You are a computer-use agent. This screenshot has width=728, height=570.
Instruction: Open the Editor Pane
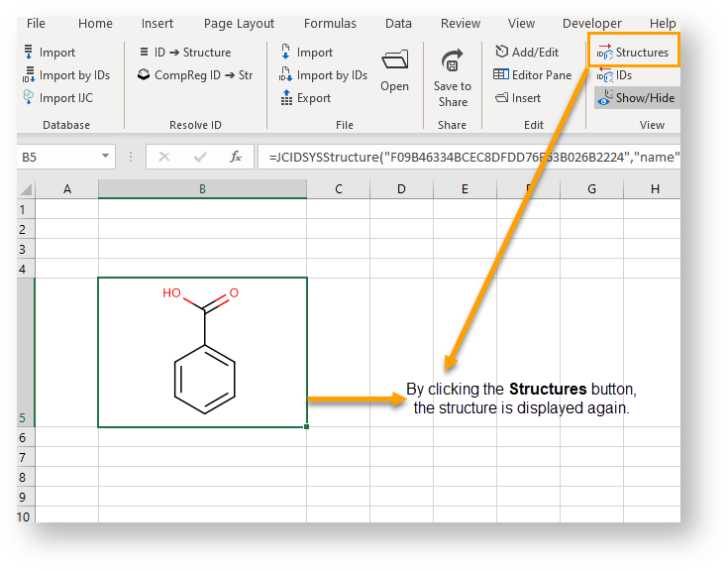pos(533,75)
